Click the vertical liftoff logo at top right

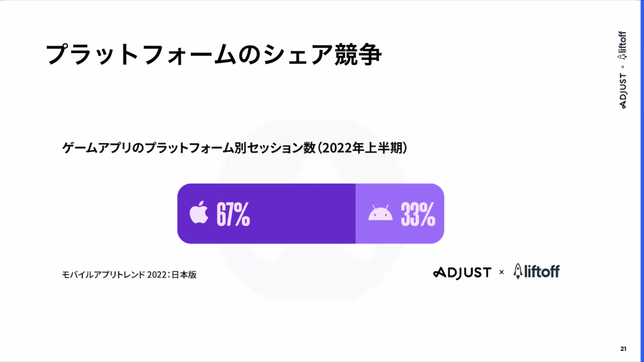pos(623,42)
